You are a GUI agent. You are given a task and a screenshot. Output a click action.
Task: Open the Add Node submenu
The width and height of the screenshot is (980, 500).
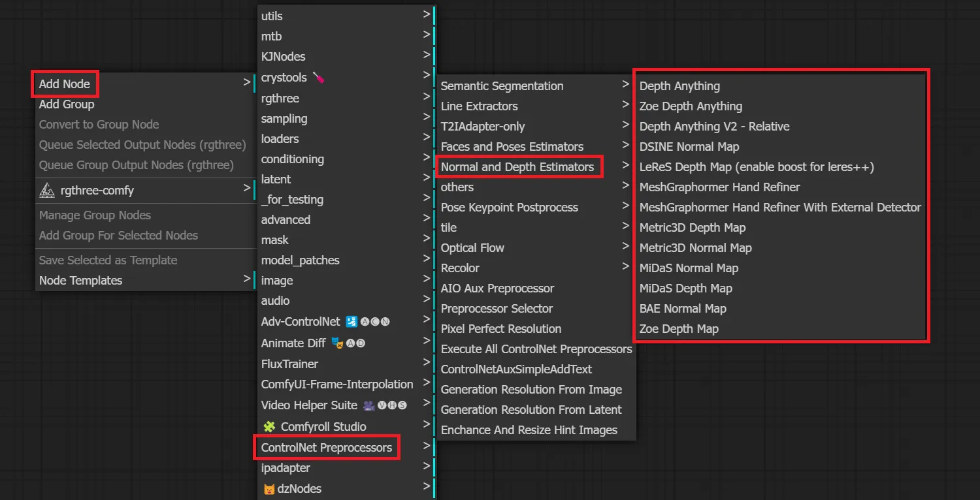pyautogui.click(x=145, y=84)
